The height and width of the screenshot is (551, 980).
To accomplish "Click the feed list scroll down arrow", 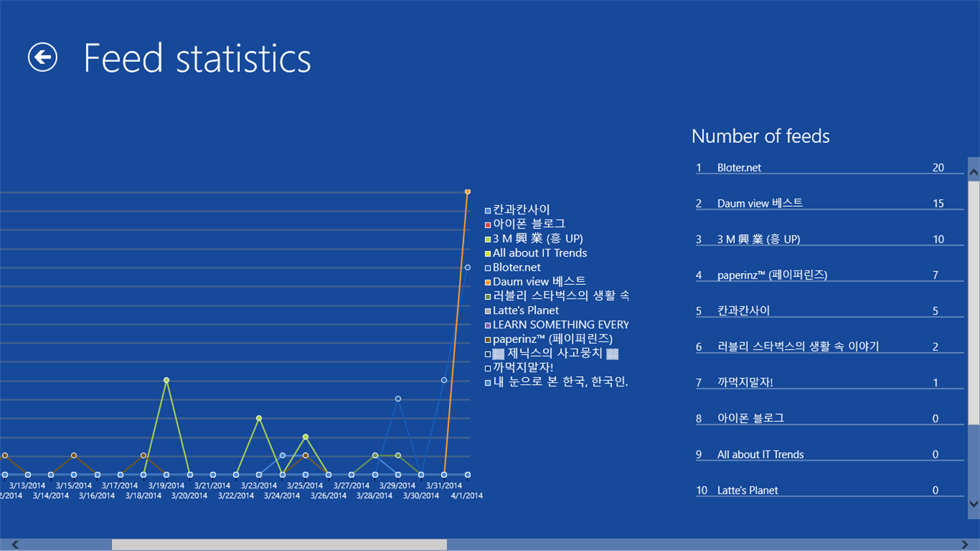I will click(x=974, y=504).
